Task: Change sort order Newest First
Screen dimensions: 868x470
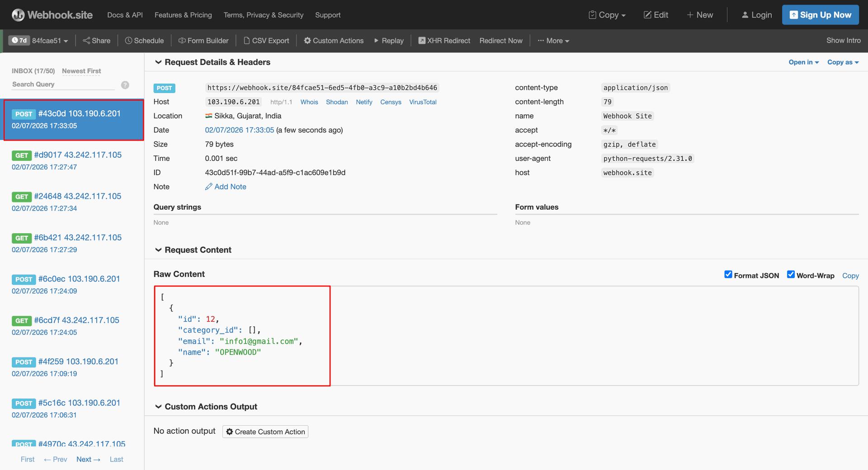Action: coord(81,71)
